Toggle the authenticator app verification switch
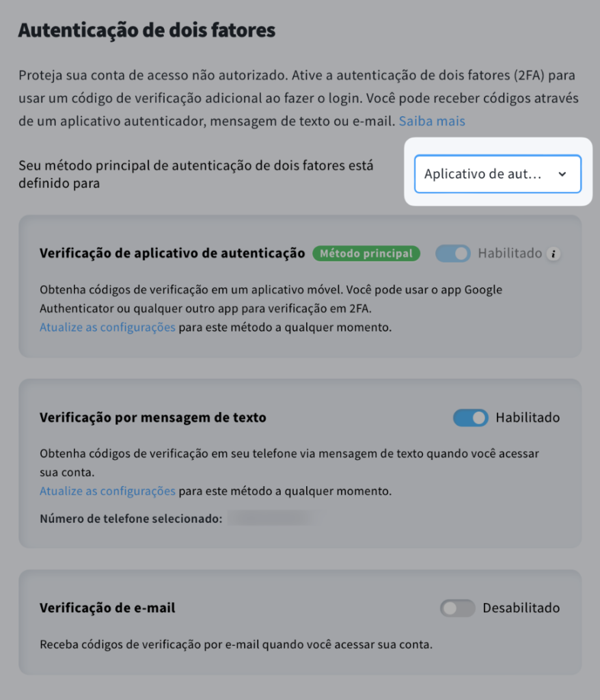The width and height of the screenshot is (600, 700). click(x=452, y=254)
